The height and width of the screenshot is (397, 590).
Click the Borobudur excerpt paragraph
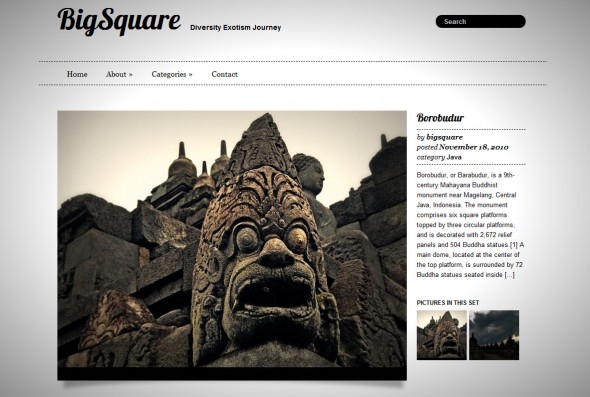point(470,225)
